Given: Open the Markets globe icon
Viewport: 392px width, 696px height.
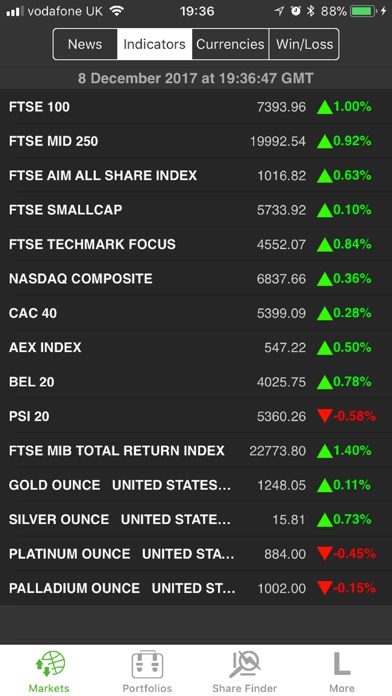Looking at the screenshot, I should (50, 664).
